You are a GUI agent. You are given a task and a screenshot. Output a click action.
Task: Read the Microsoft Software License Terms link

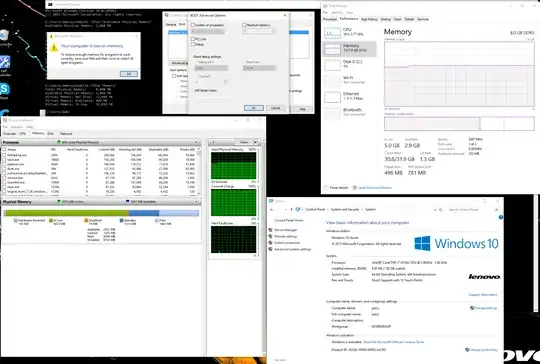[x=394, y=342]
